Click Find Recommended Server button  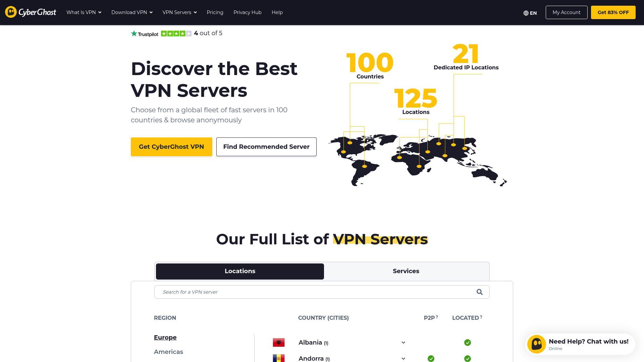(266, 147)
